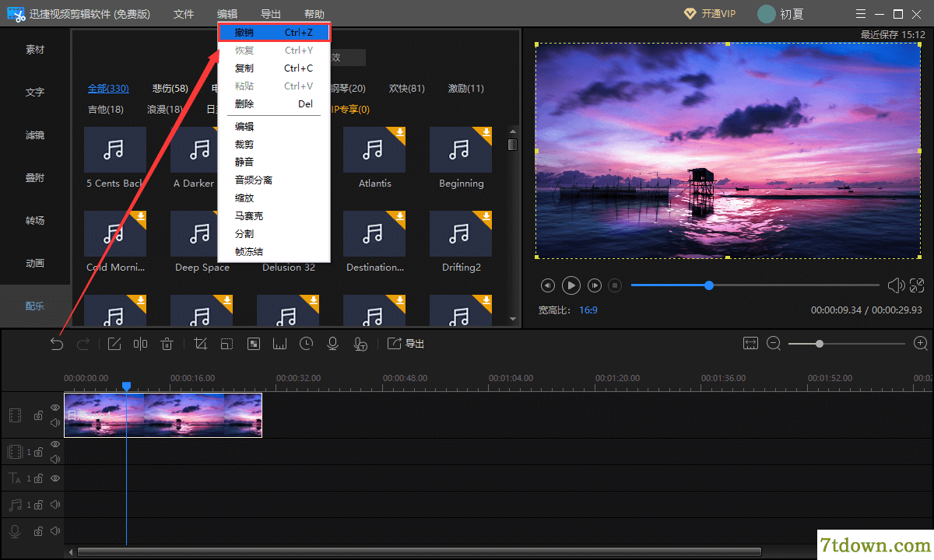Toggle the text track lock
Image resolution: width=934 pixels, height=560 pixels.
point(37,479)
